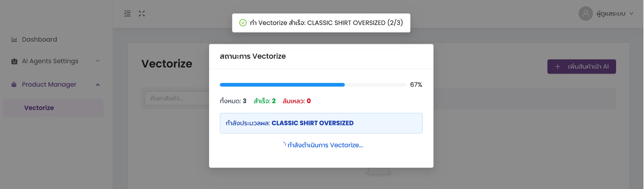Click the Vectorize progress bar
This screenshot has width=644, height=189.
313,85
